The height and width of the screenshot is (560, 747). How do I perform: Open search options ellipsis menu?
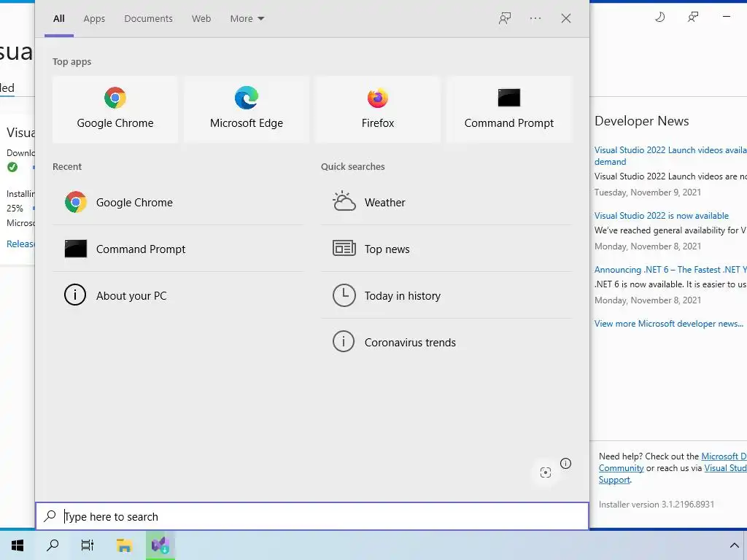(x=535, y=18)
